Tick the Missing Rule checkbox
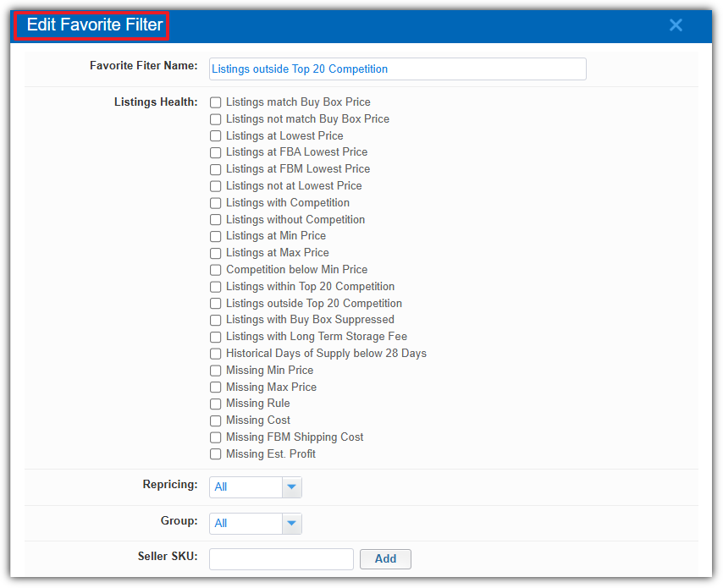This screenshot has height=588, width=723. [x=215, y=404]
